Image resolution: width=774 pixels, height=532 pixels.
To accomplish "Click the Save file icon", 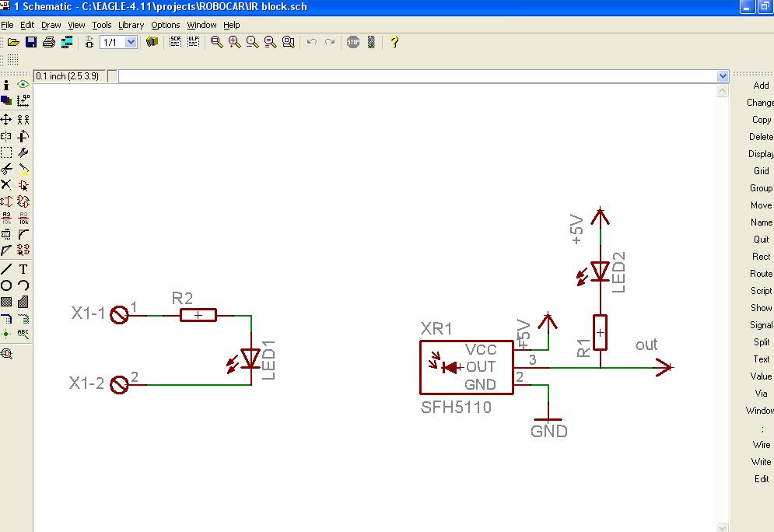I will [31, 42].
